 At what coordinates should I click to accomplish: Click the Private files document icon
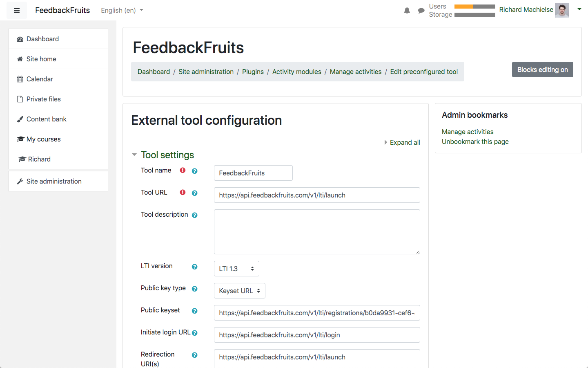point(20,99)
